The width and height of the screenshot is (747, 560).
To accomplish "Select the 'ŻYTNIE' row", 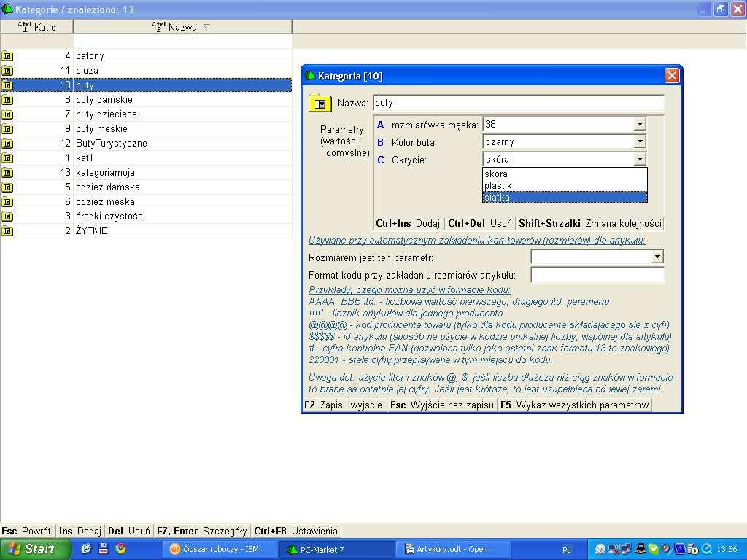I will pyautogui.click(x=146, y=231).
